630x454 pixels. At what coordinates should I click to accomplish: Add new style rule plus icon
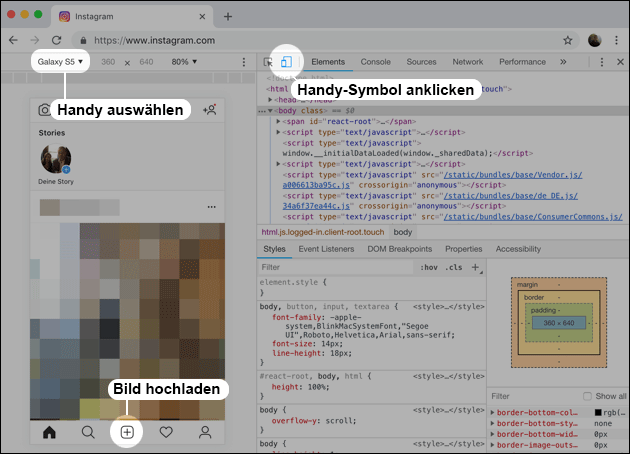pyautogui.click(x=475, y=267)
